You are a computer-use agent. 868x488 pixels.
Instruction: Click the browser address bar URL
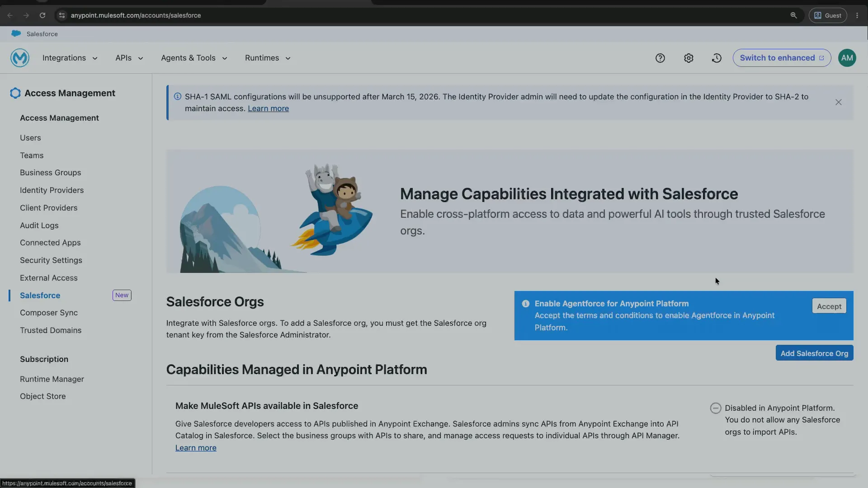point(136,15)
